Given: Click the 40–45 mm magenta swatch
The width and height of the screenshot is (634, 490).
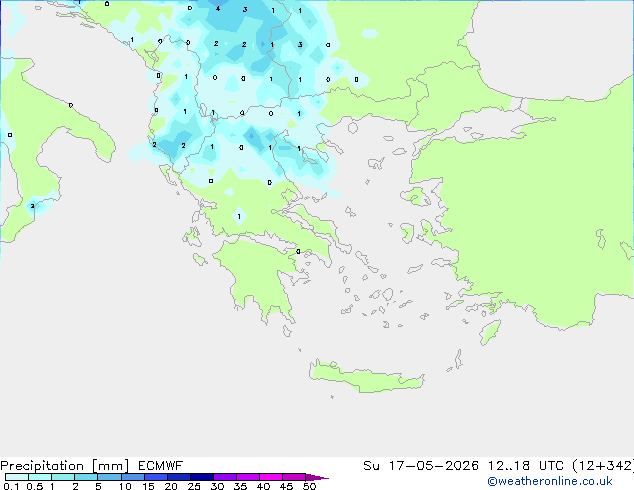Looking at the screenshot, I should 271,477.
